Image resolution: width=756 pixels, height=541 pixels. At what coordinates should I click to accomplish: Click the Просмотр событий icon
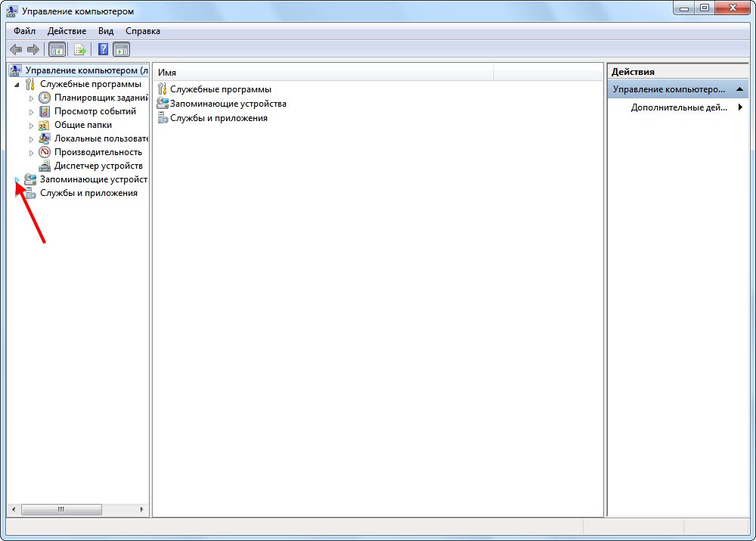coord(45,111)
